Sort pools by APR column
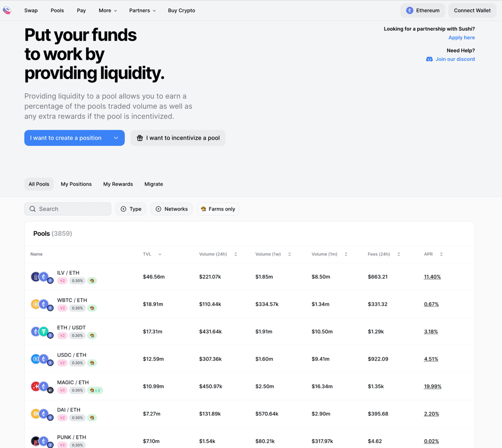This screenshot has height=448, width=502. (x=433, y=254)
